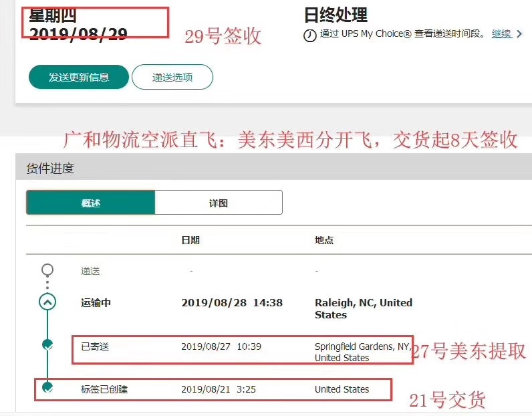Click the Raleigh, NC location text
Viewport: 532px width, 416px height.
click(x=363, y=308)
